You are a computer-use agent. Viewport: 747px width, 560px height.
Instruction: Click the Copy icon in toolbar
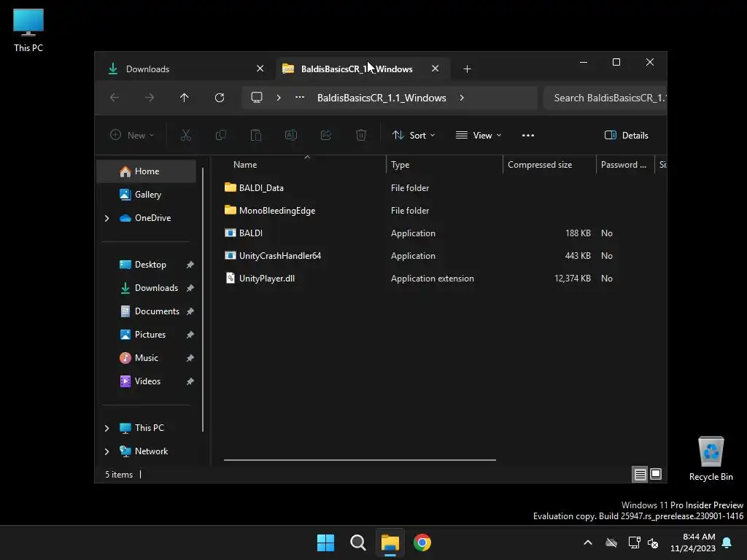point(220,135)
